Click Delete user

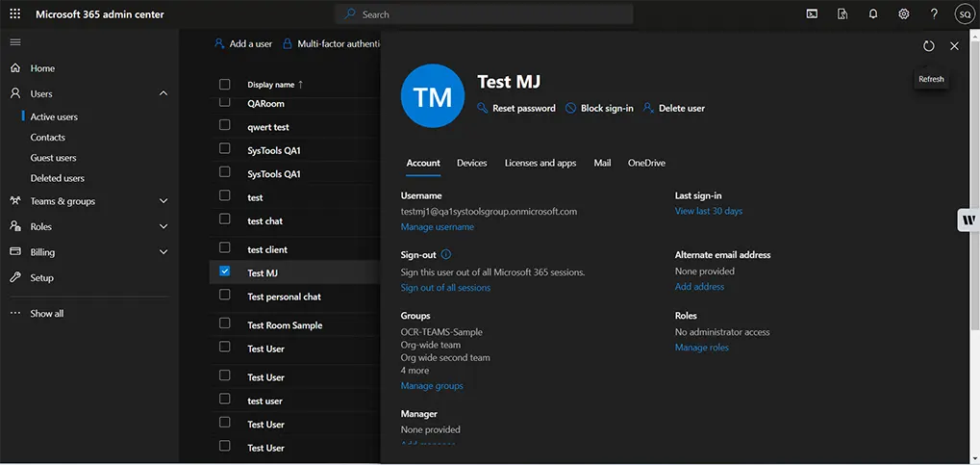point(674,108)
